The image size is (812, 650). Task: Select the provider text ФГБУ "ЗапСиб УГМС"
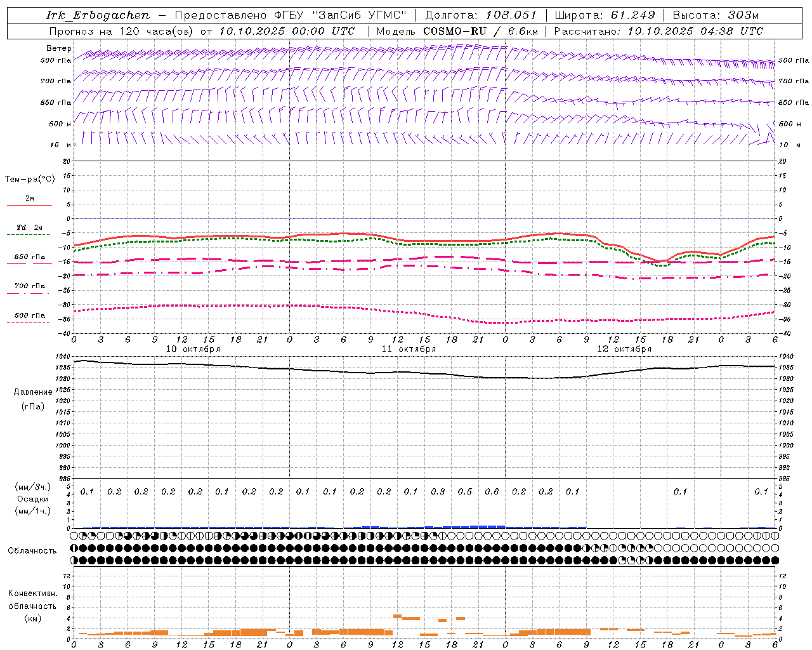click(340, 15)
